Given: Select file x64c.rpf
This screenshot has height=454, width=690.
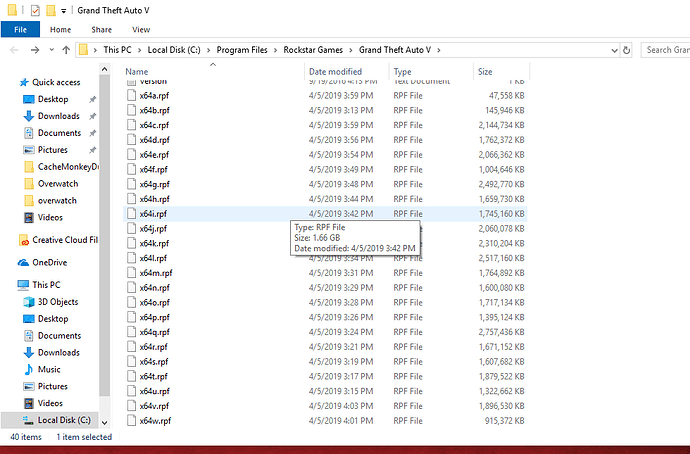Looking at the screenshot, I should 154,125.
